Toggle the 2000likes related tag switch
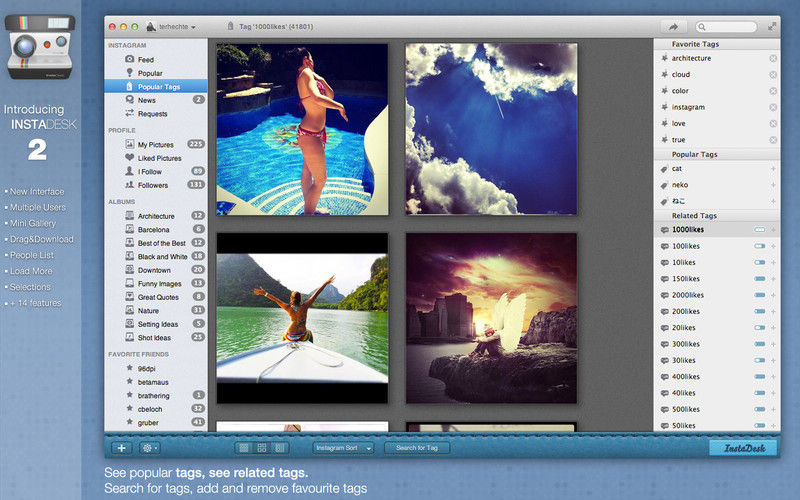Image resolution: width=800 pixels, height=500 pixels. [760, 295]
